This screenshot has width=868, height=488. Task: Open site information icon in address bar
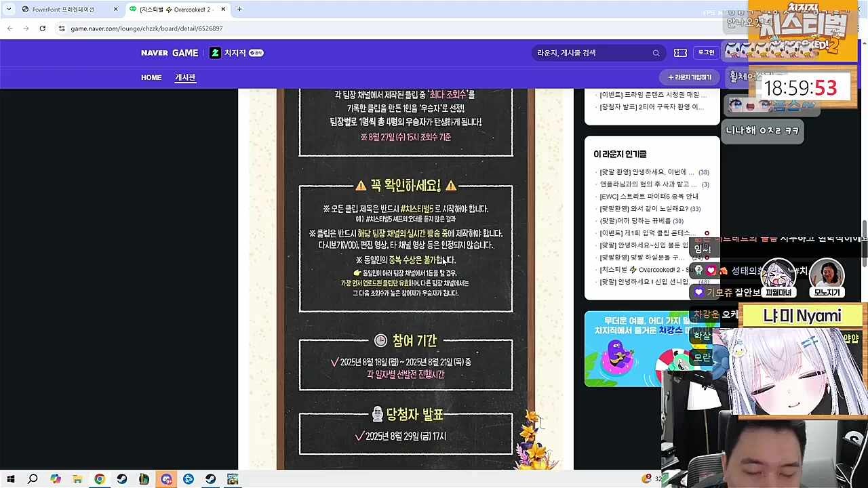[x=62, y=28]
